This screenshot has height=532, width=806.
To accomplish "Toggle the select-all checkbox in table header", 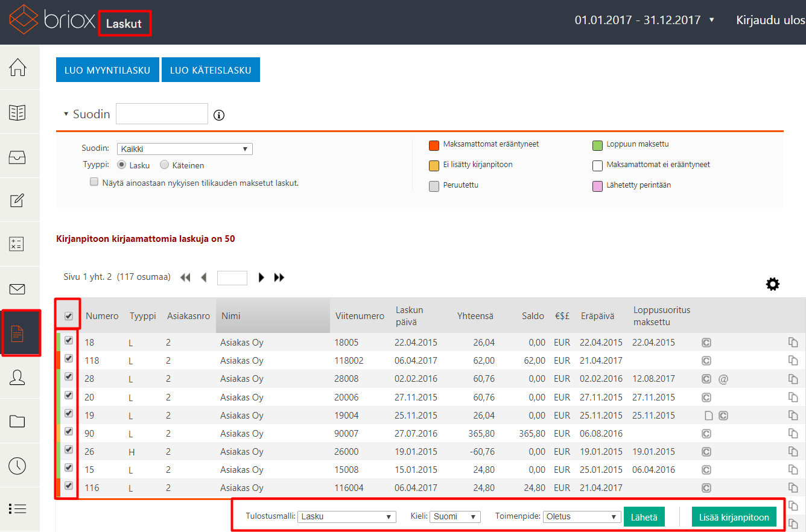I will click(69, 315).
